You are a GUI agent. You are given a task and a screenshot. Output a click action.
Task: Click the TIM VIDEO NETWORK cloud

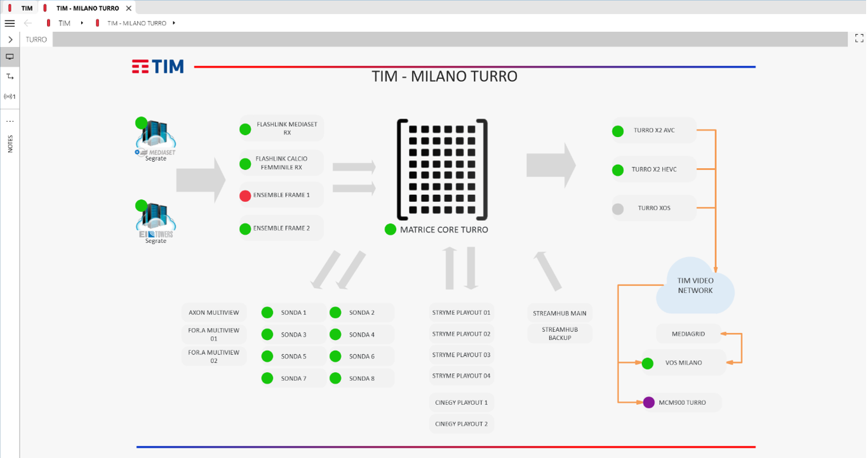pos(695,285)
